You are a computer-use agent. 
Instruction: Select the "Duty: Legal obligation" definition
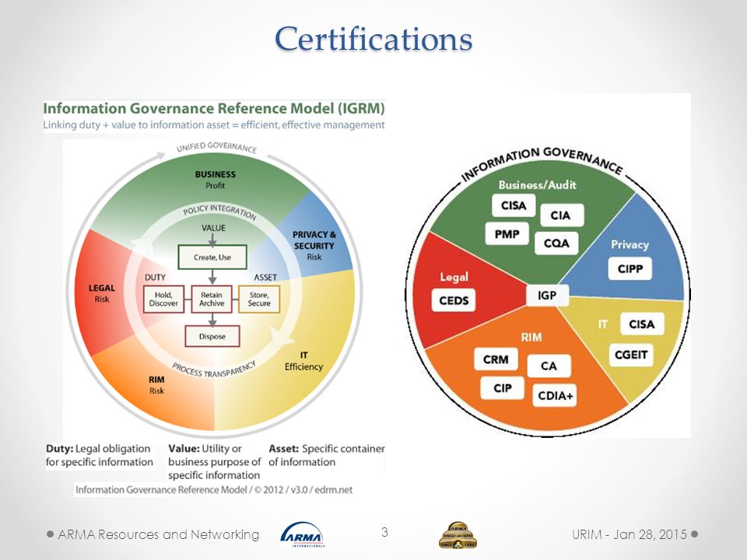point(100,455)
